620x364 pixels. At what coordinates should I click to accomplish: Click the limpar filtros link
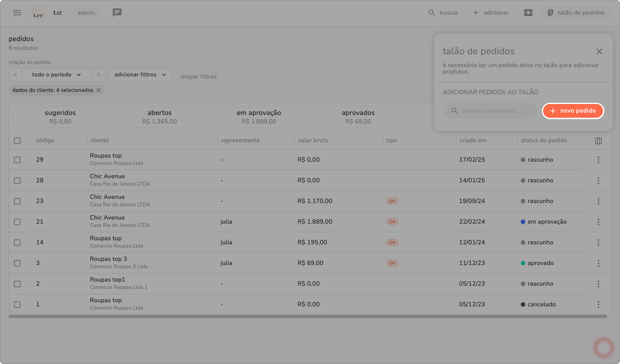pyautogui.click(x=199, y=77)
